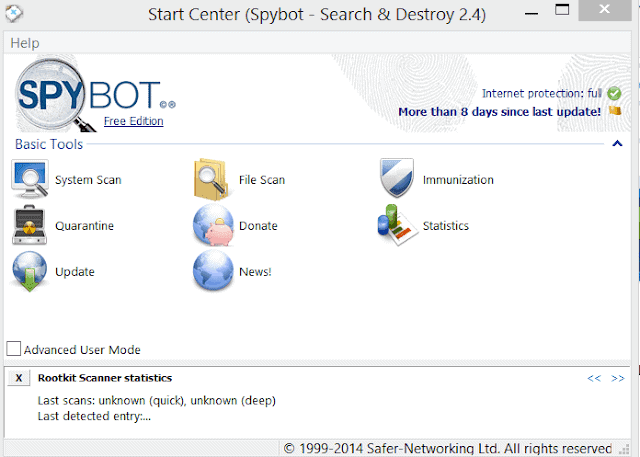640x457 pixels.
Task: Click the green internet protection checkmark
Action: point(614,93)
